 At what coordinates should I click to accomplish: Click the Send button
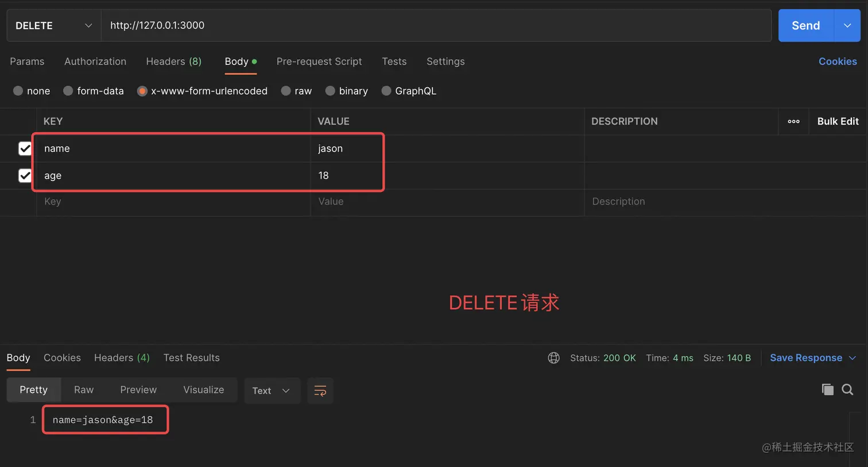805,25
